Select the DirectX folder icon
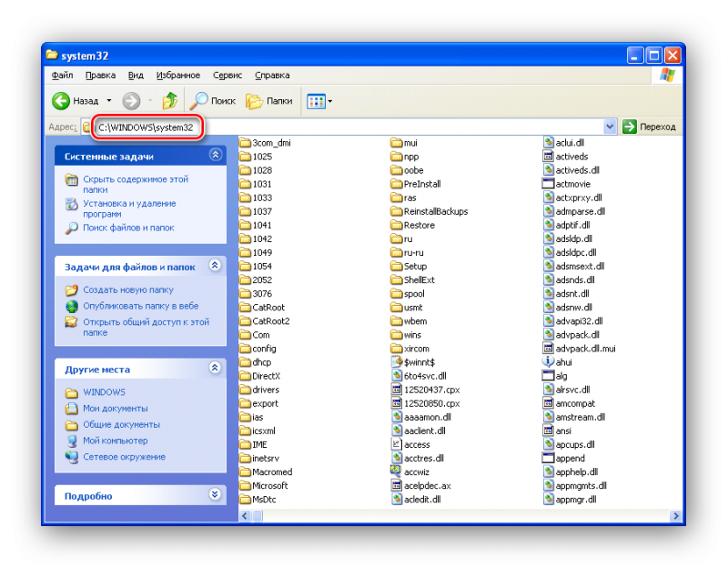This screenshot has height=568, width=728. point(245,376)
